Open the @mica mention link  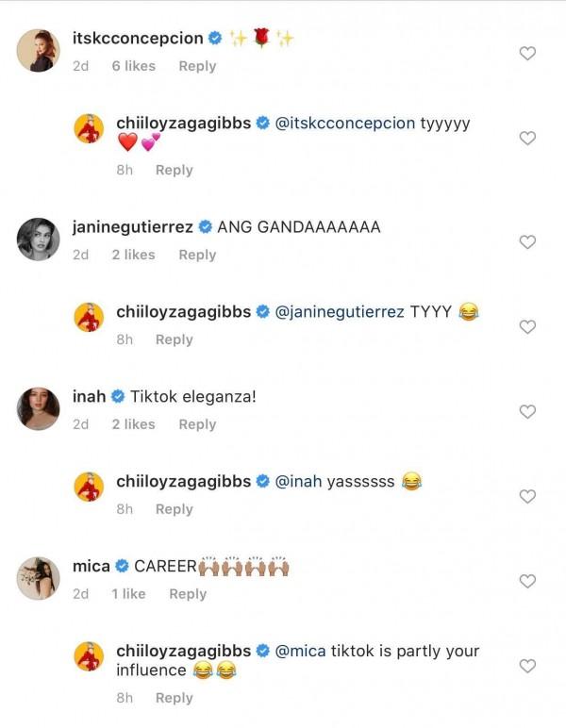300,652
